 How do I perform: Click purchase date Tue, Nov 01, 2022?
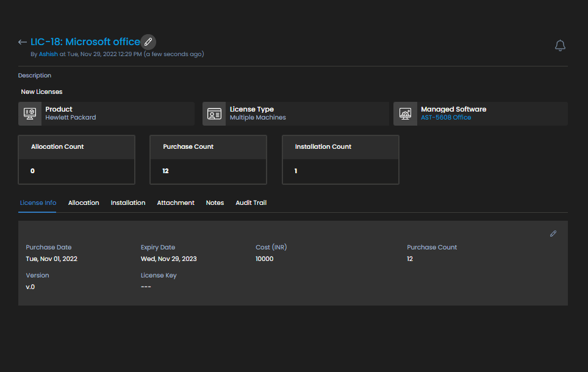pos(51,259)
